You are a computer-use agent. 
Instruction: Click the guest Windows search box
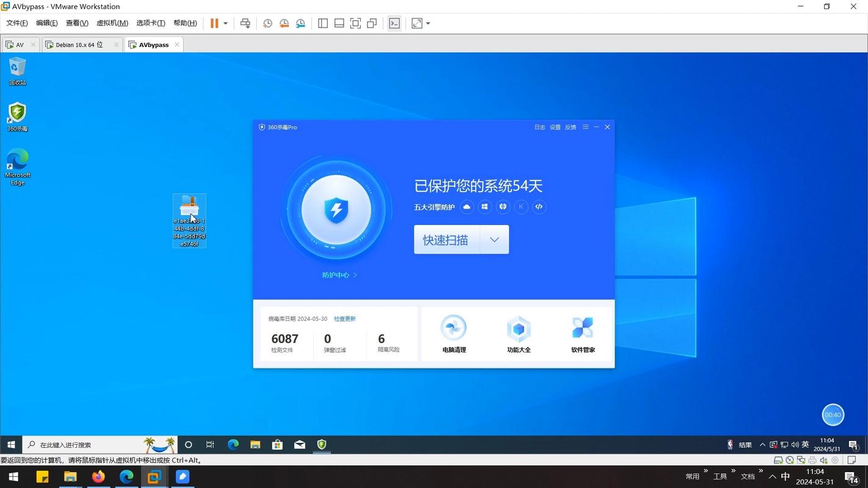[x=92, y=445]
